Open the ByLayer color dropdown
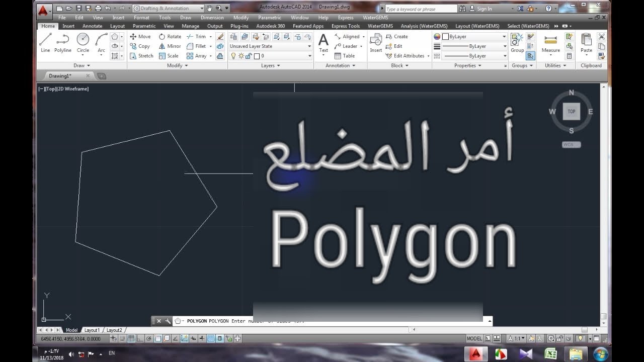 tap(474, 37)
